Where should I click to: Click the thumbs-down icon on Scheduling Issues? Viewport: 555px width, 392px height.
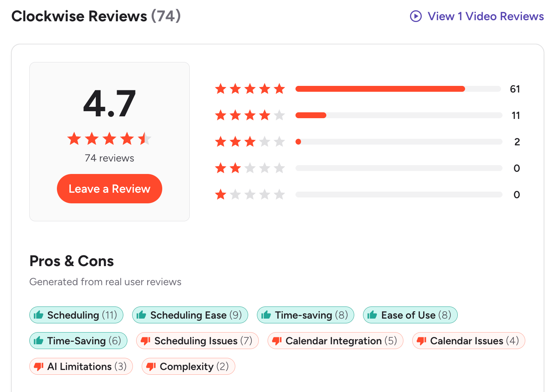click(146, 341)
